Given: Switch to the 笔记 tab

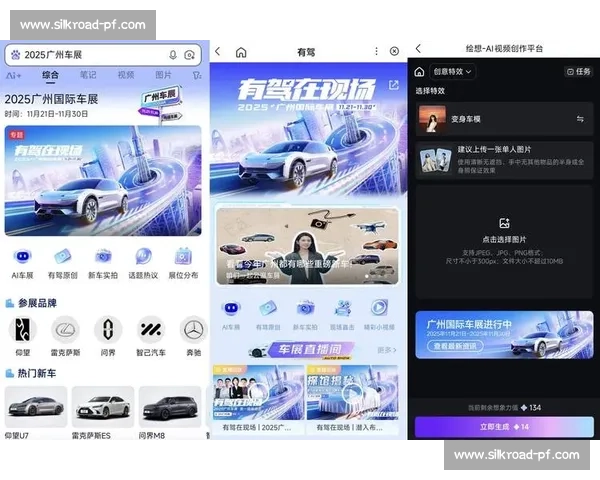Looking at the screenshot, I should click(x=88, y=75).
